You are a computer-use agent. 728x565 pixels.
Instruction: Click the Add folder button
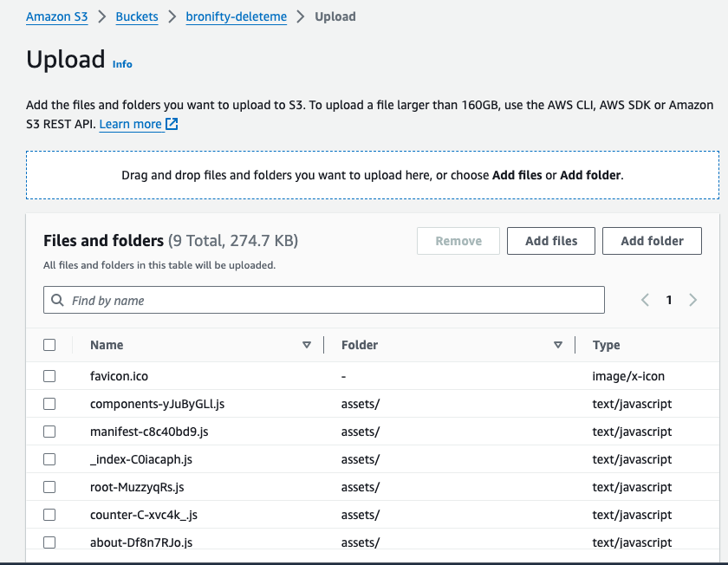(652, 240)
